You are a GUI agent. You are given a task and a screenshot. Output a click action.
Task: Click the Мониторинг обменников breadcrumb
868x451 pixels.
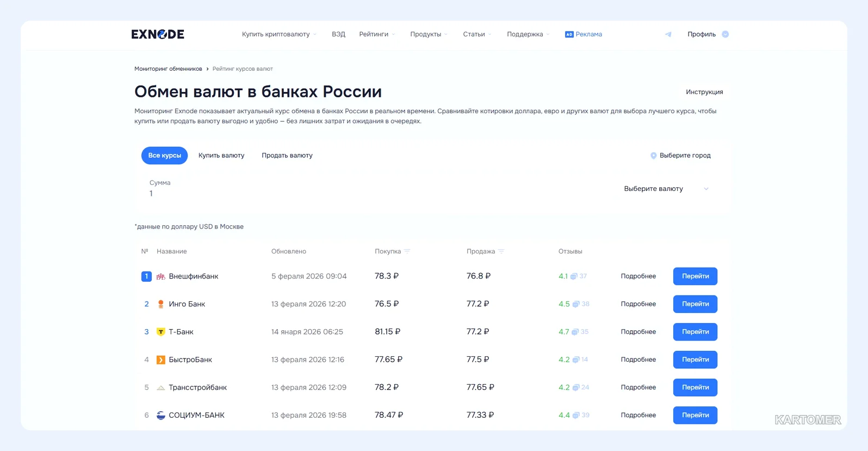pyautogui.click(x=168, y=69)
